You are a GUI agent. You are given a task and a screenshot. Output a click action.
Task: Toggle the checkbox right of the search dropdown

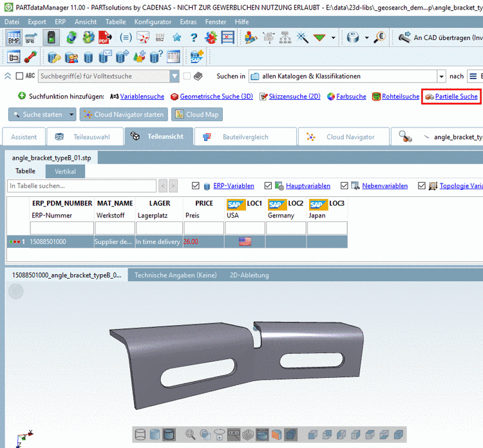pyautogui.click(x=187, y=76)
